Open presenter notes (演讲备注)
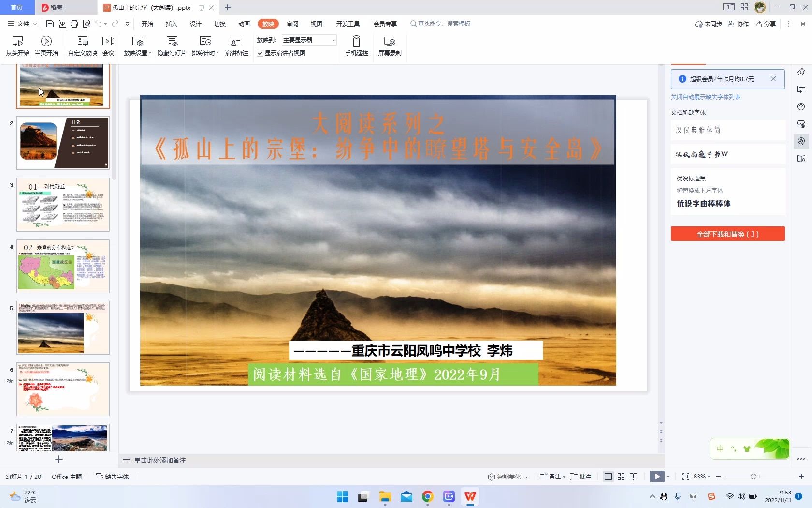 (x=236, y=46)
